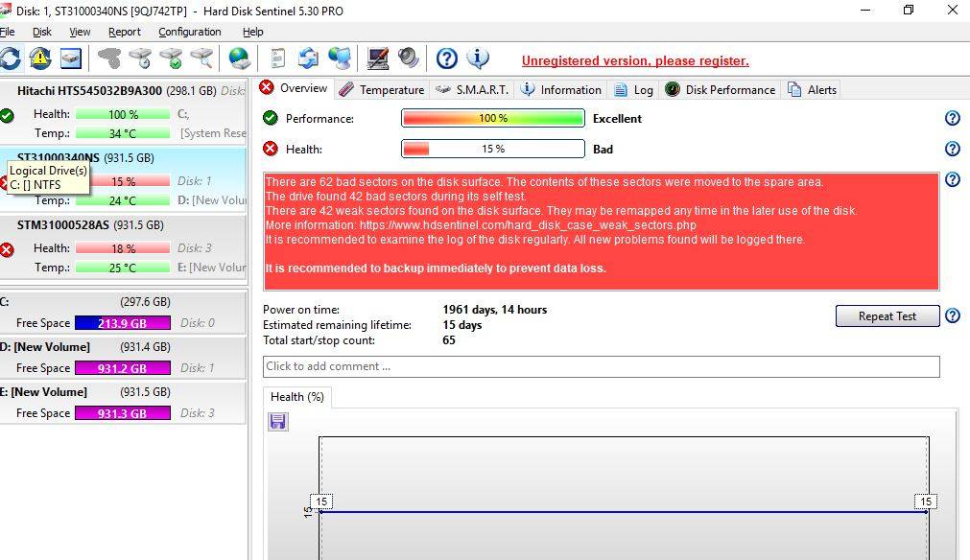The height and width of the screenshot is (560, 970).
Task: Open the View menu
Action: (x=80, y=32)
